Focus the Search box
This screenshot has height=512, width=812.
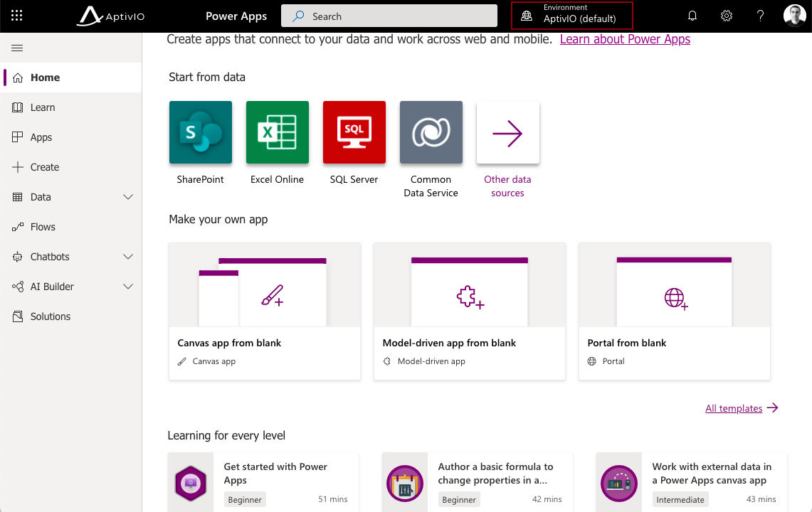pyautogui.click(x=389, y=16)
